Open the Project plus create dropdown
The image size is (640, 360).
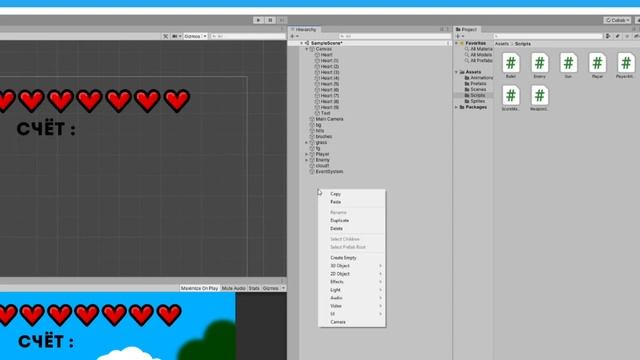pyautogui.click(x=460, y=36)
